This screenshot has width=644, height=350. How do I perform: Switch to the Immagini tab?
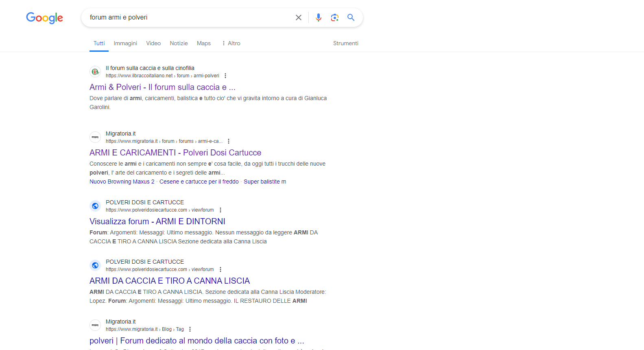(x=125, y=43)
